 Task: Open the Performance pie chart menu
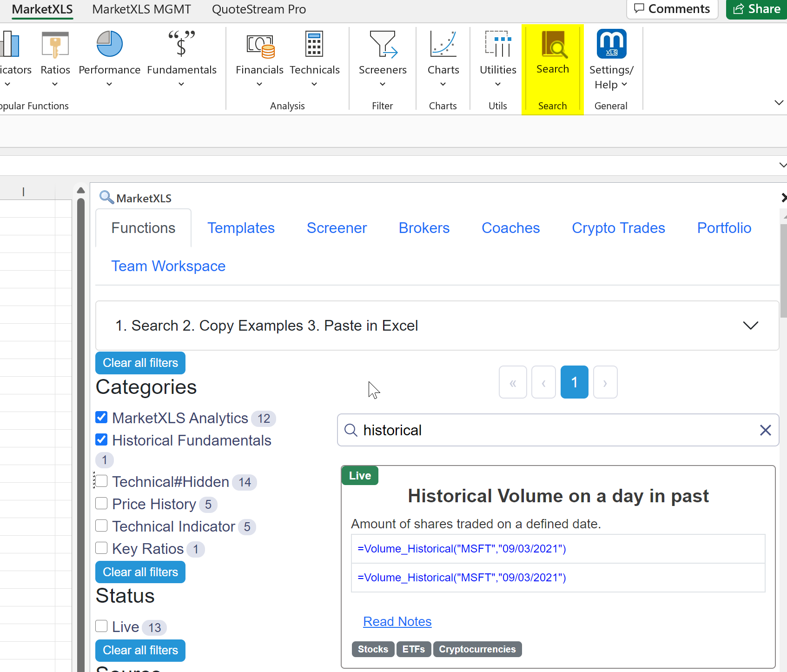point(109,44)
